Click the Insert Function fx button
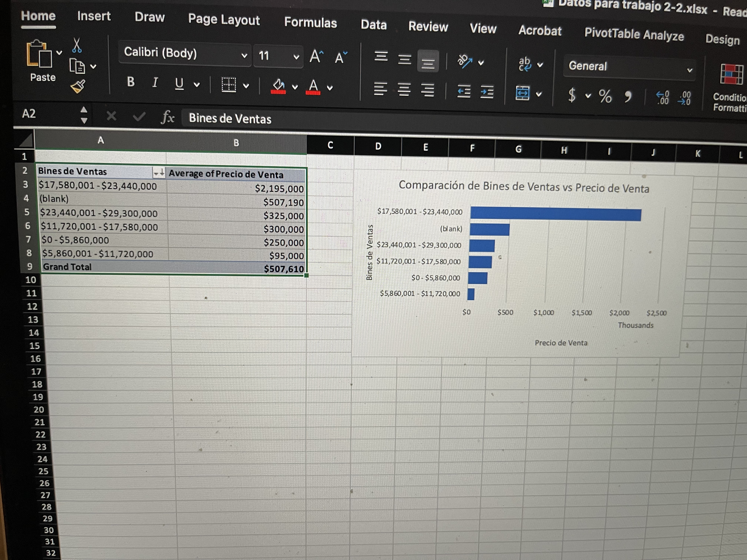 click(x=168, y=117)
